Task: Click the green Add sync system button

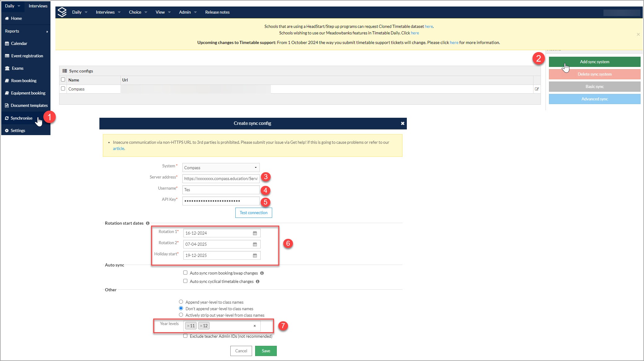Action: tap(594, 62)
